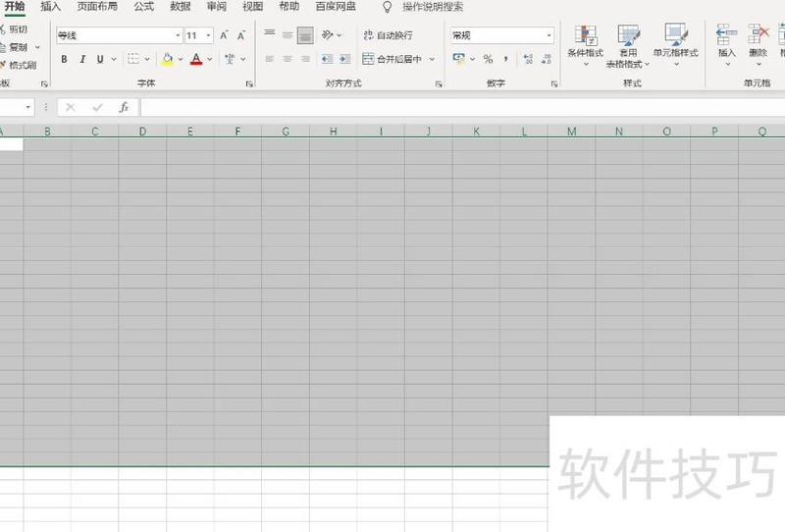Click confirm checkmark in formula bar

(97, 107)
